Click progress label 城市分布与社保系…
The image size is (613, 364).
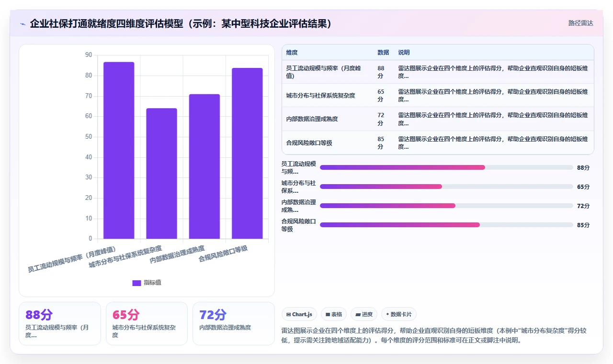tap(299, 187)
